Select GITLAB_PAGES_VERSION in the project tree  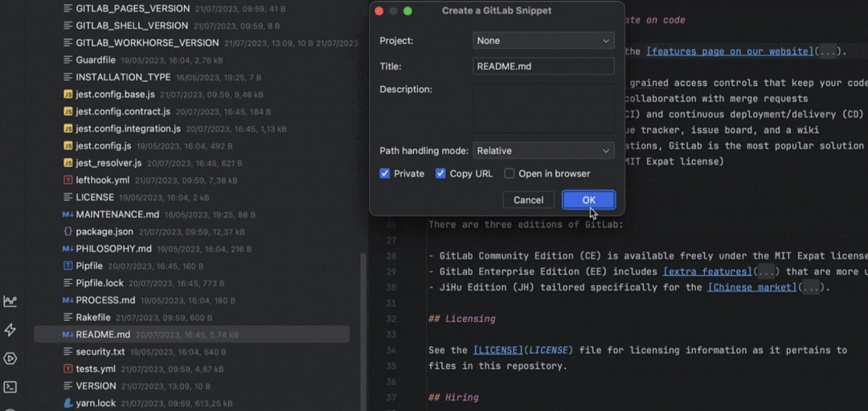pos(133,9)
